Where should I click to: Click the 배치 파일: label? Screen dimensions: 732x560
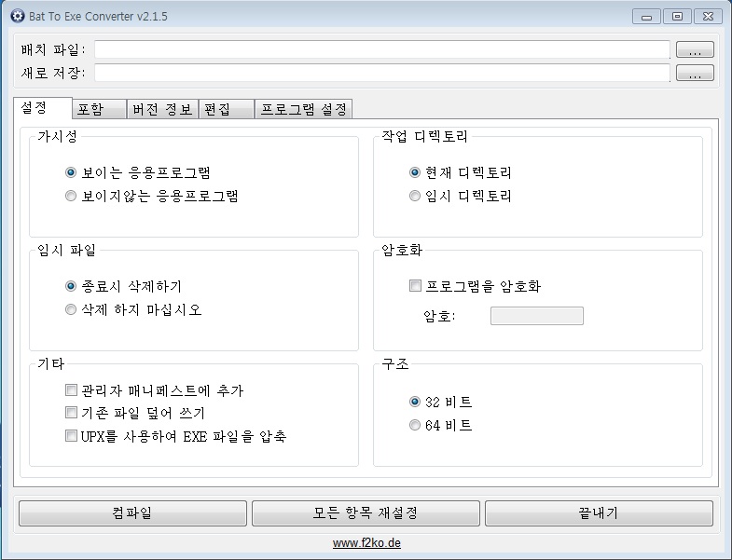pos(53,49)
